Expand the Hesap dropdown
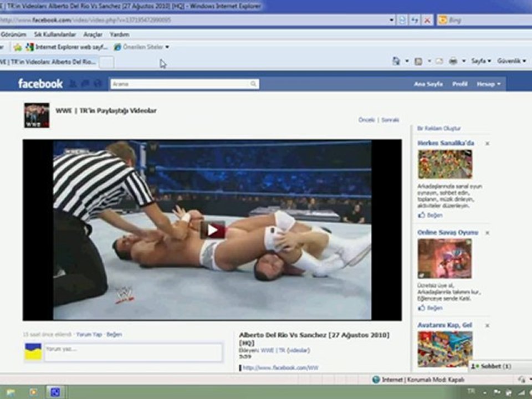The height and width of the screenshot is (399, 532). pyautogui.click(x=489, y=84)
